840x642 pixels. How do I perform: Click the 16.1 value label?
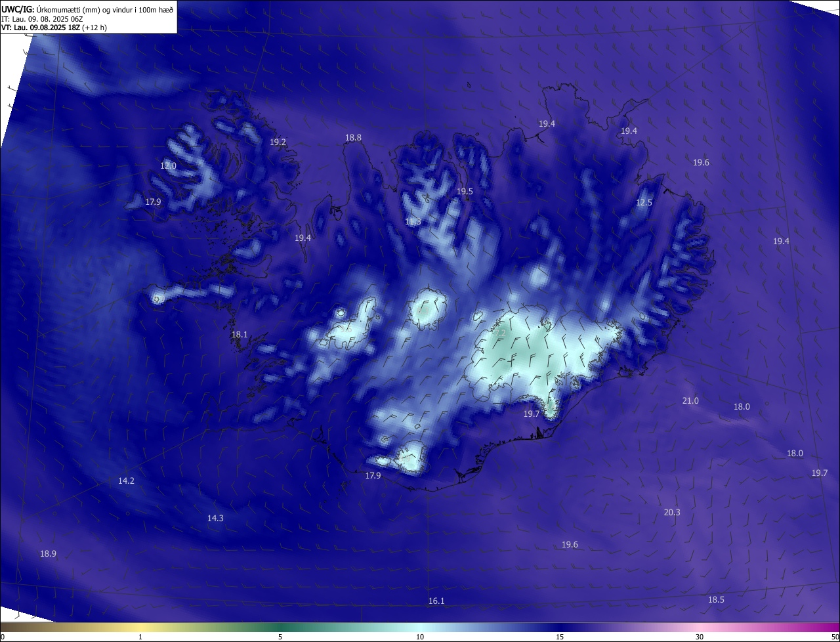(x=437, y=601)
